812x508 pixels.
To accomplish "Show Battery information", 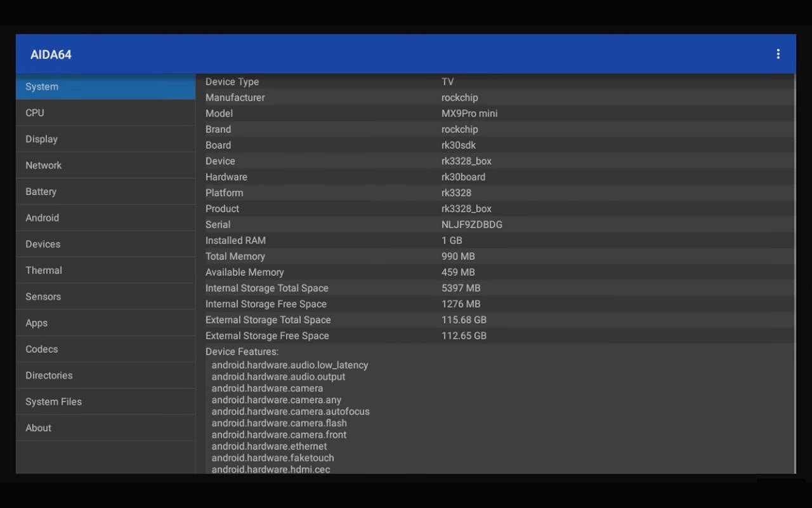I will point(105,191).
